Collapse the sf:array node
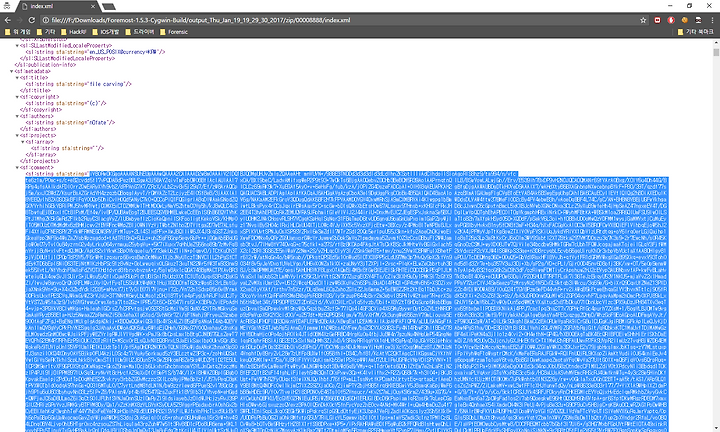The width and height of the screenshot is (720, 432). pyautogui.click(x=23, y=142)
